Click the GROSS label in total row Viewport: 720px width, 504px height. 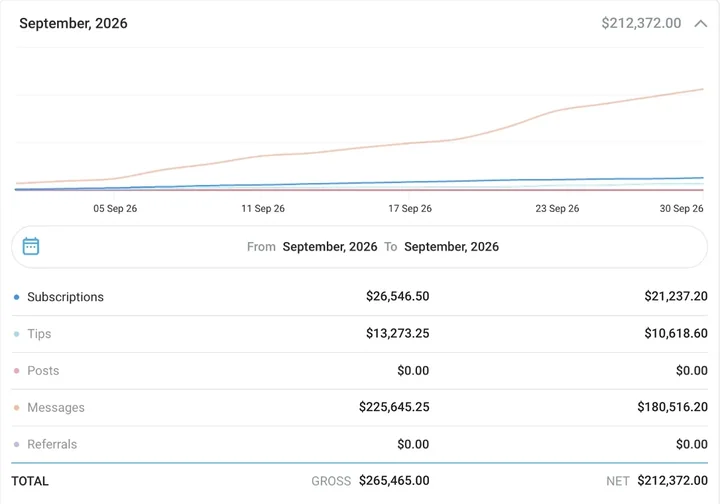coord(331,481)
